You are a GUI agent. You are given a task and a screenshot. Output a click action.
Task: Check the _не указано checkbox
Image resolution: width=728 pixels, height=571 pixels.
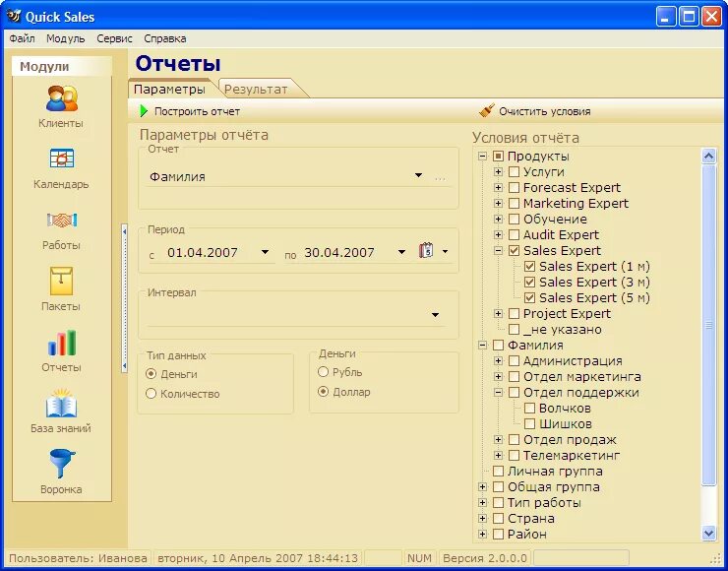coord(514,330)
